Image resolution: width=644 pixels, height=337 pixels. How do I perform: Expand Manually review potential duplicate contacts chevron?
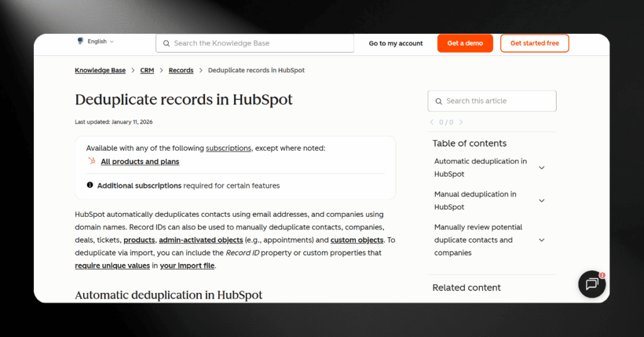(x=541, y=240)
